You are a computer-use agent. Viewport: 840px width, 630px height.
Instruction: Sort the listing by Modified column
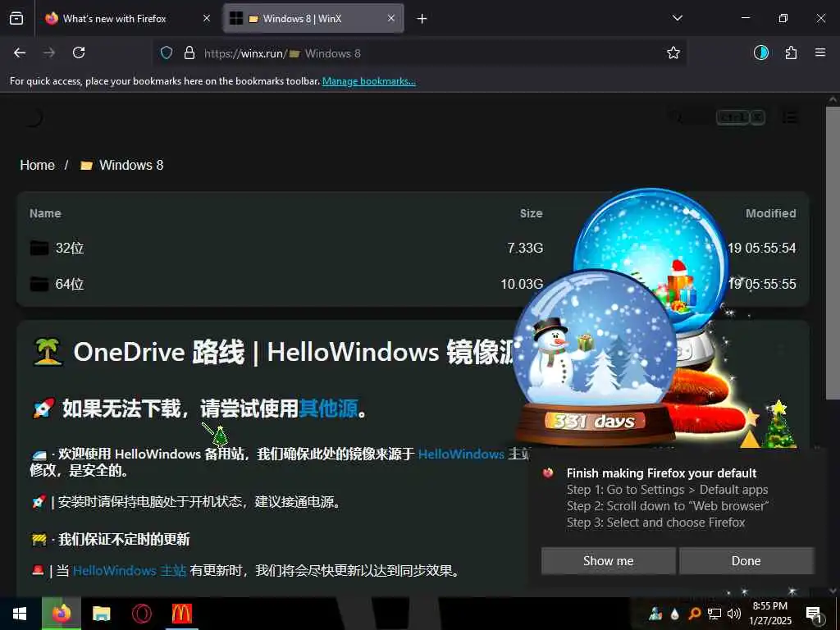770,213
